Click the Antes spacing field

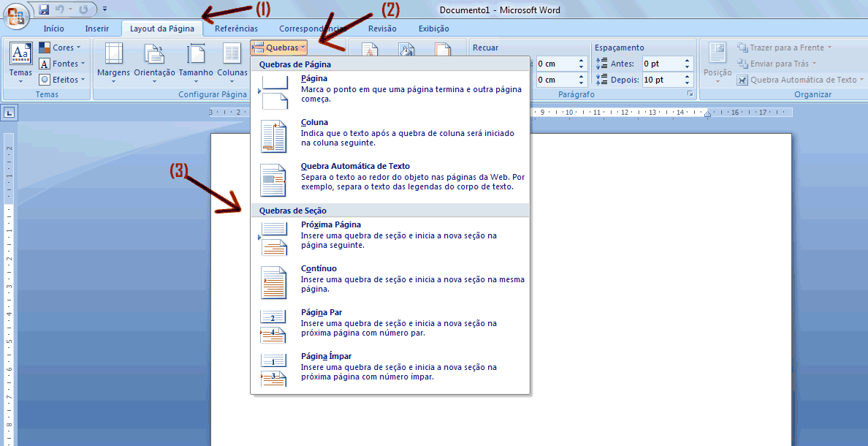tap(662, 64)
